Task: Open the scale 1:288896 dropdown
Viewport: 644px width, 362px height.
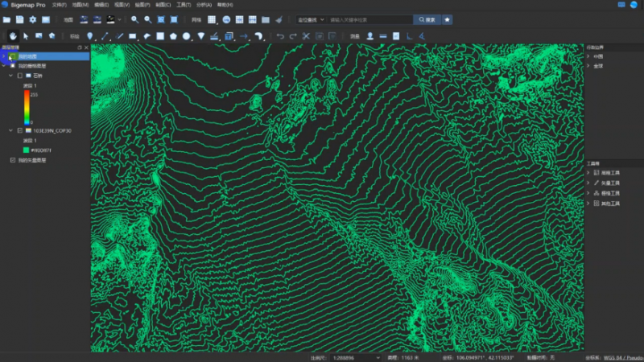Action: [x=378, y=356]
